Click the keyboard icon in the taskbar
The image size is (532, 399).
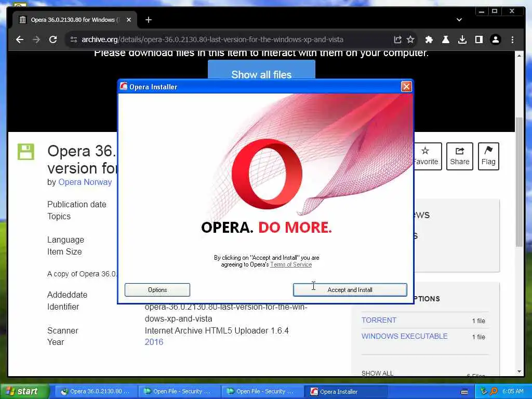(x=464, y=392)
